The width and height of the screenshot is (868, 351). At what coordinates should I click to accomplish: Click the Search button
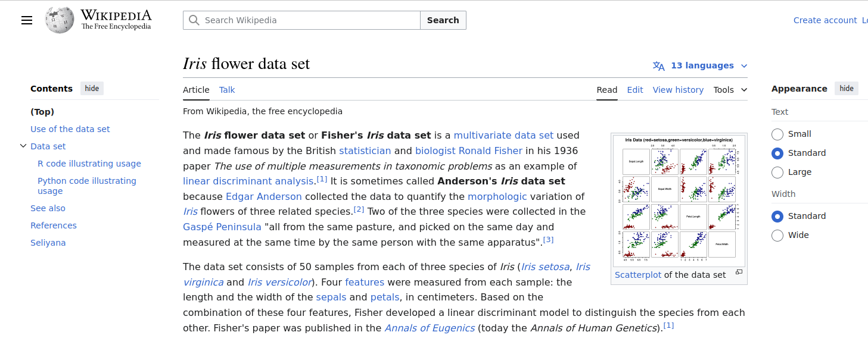(x=443, y=20)
